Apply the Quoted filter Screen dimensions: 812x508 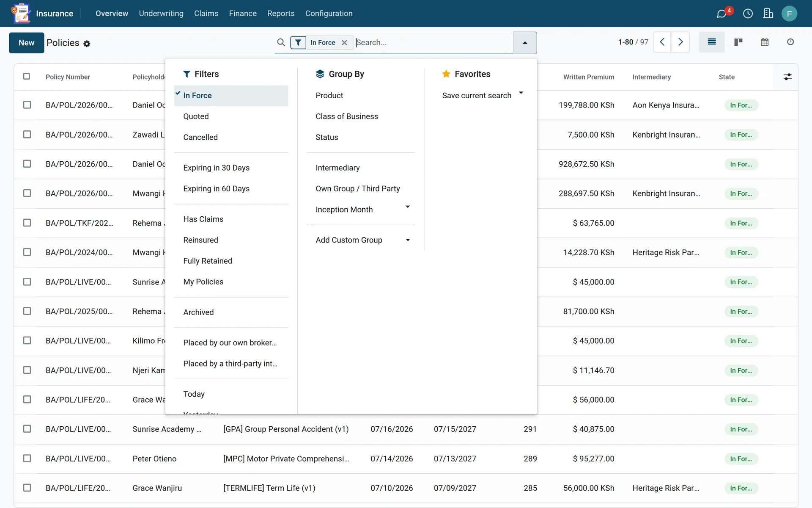(231, 116)
